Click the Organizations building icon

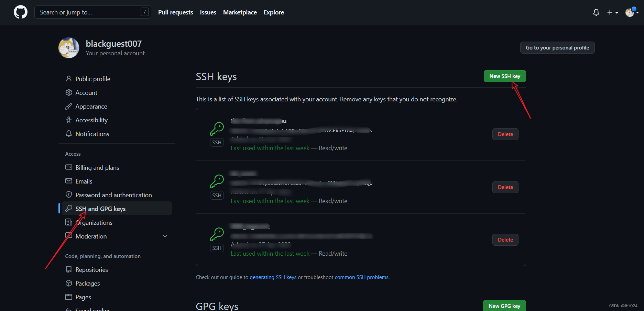(x=69, y=222)
